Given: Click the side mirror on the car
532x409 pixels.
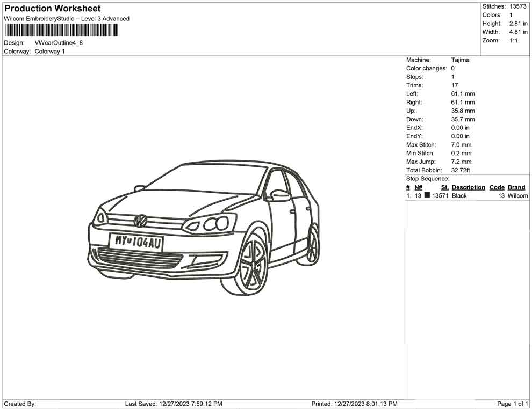Looking at the screenshot, I should (x=279, y=194).
